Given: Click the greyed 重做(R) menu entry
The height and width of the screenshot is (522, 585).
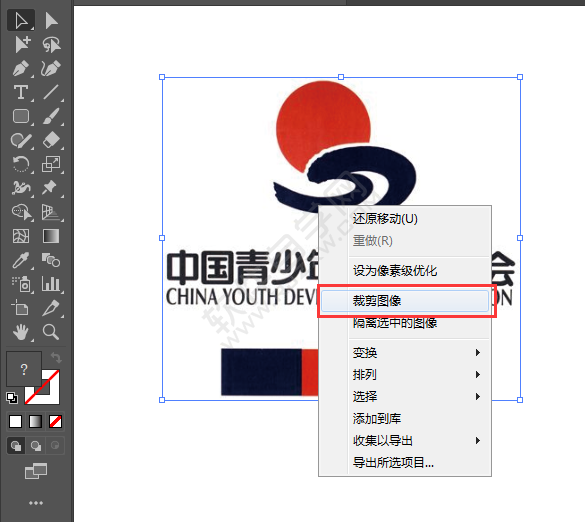Looking at the screenshot, I should click(419, 241).
